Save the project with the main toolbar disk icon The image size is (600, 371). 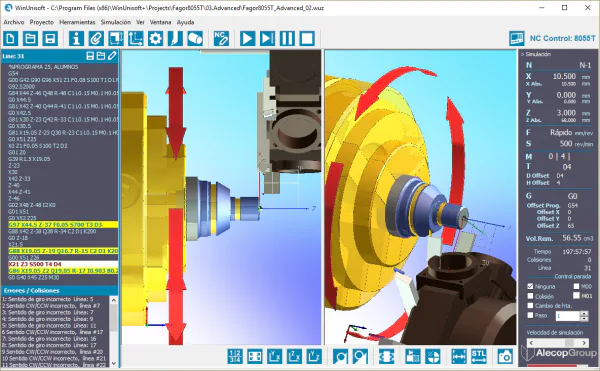[x=50, y=39]
